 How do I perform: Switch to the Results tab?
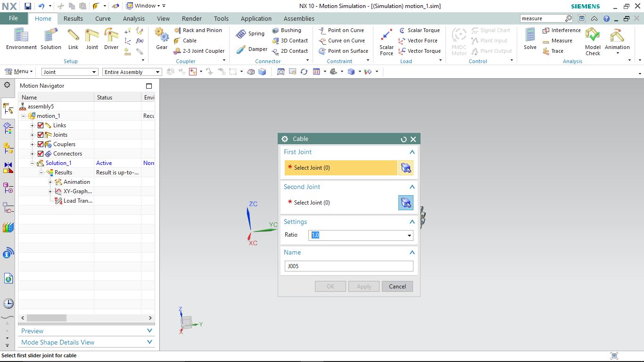[x=73, y=19]
